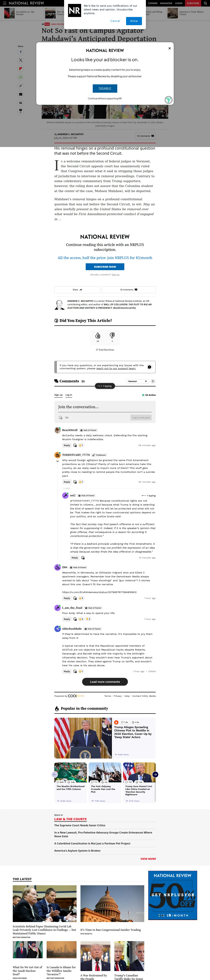This screenshot has width=210, height=980.
Task: Add emoji reaction to BeachStroll's comment
Action: tap(75, 445)
